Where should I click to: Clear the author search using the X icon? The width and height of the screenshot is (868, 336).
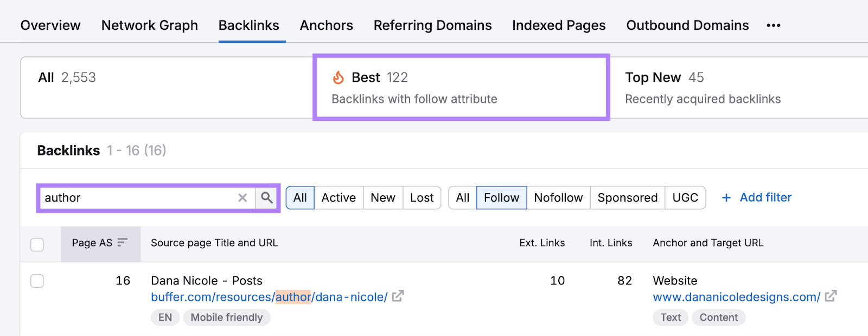point(242,198)
